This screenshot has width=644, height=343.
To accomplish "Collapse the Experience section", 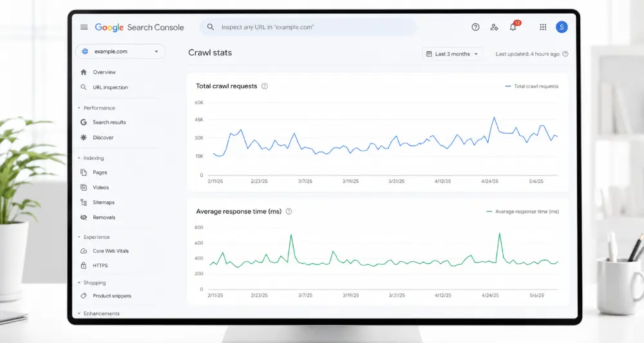I will [x=79, y=237].
